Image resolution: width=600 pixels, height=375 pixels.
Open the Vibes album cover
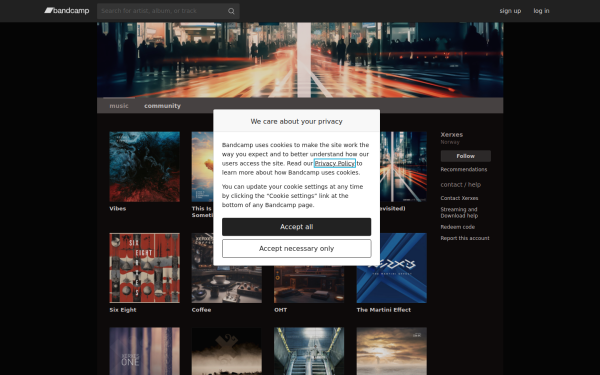click(x=145, y=166)
